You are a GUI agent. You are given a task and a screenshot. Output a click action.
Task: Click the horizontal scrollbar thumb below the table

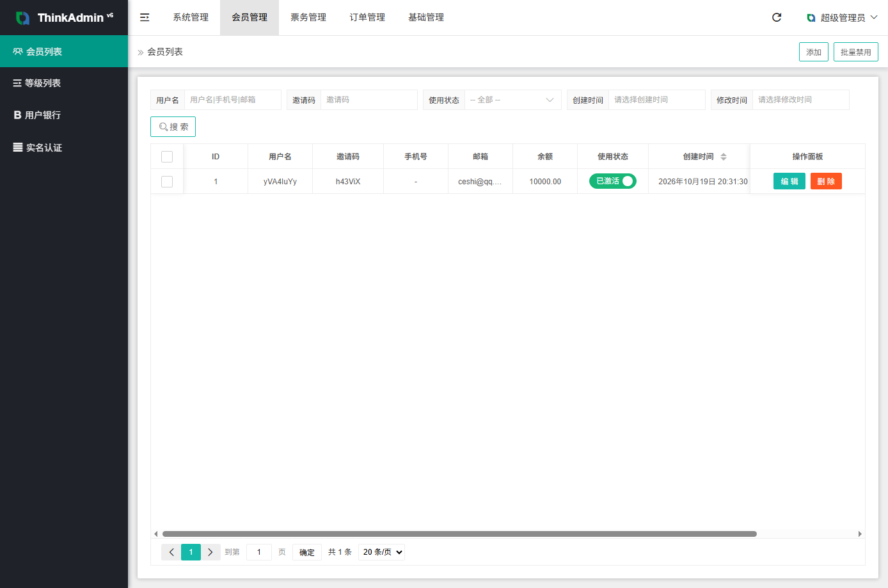coord(459,534)
